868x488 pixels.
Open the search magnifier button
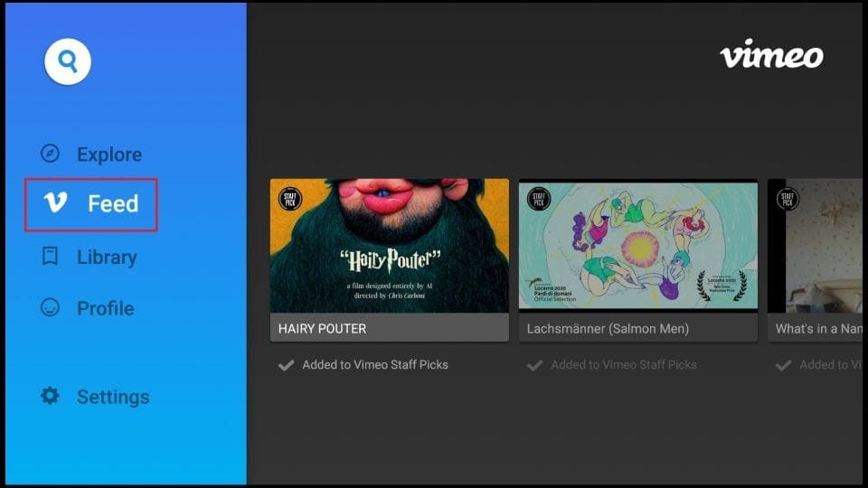68,61
